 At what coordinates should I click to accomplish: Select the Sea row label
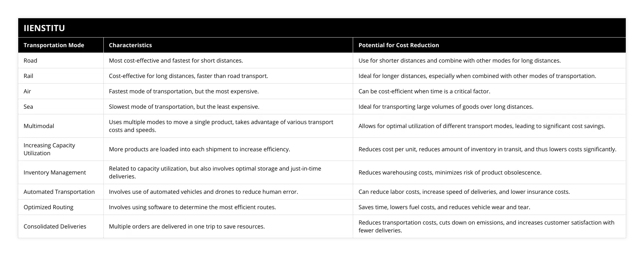28,107
